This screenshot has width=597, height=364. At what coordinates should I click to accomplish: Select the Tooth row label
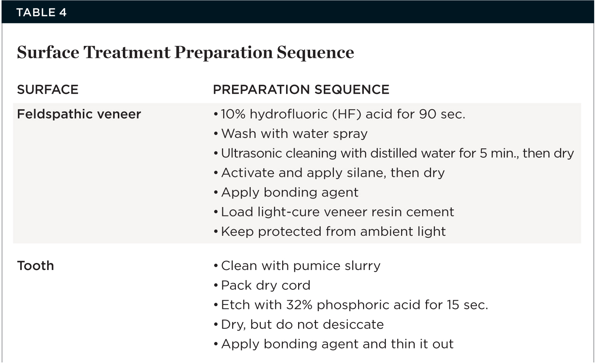tap(35, 266)
